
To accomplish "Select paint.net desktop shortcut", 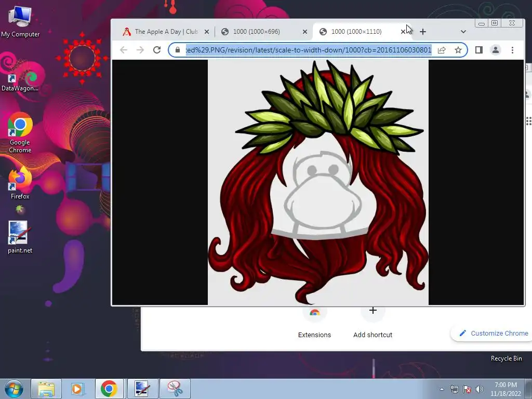I will pyautogui.click(x=20, y=237).
